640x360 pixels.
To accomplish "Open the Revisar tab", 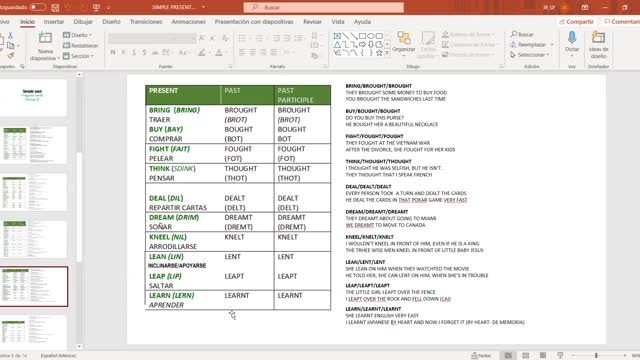I will [x=312, y=22].
